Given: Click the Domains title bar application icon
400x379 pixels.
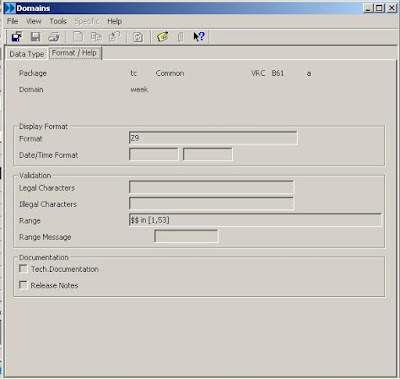Looking at the screenshot, I should click(x=10, y=8).
